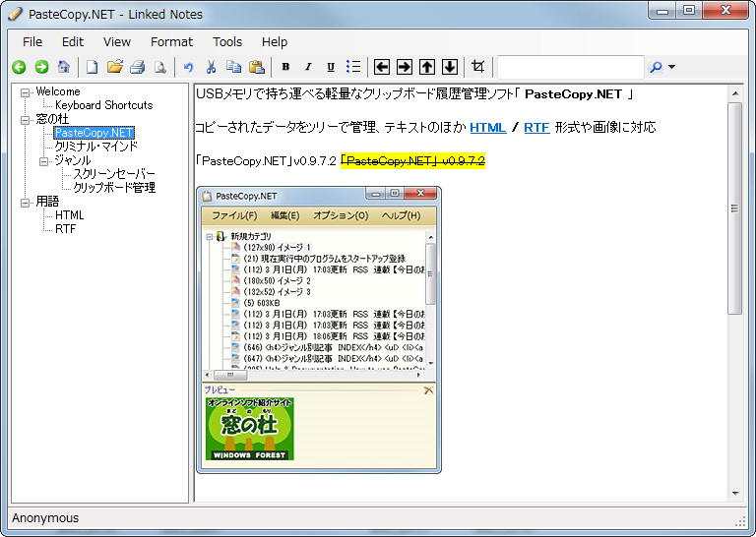Collapse the ジャンル tree node
756x537 pixels.
point(44,161)
